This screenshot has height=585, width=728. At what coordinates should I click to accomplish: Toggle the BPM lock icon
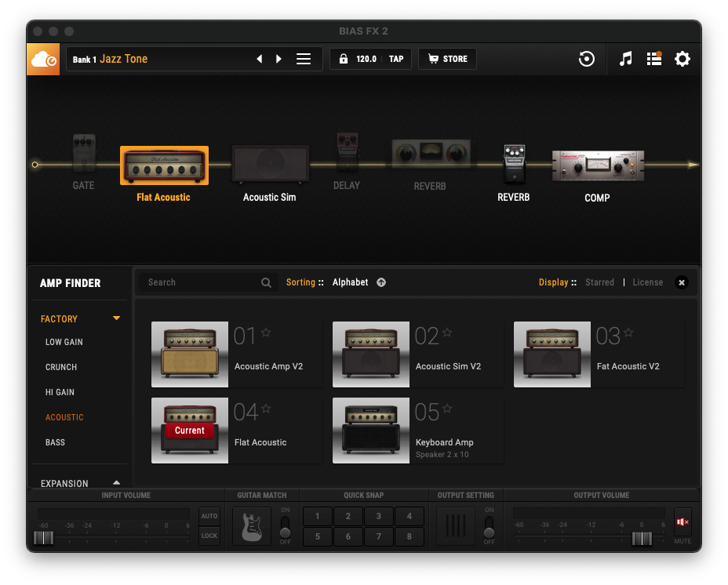pos(344,59)
